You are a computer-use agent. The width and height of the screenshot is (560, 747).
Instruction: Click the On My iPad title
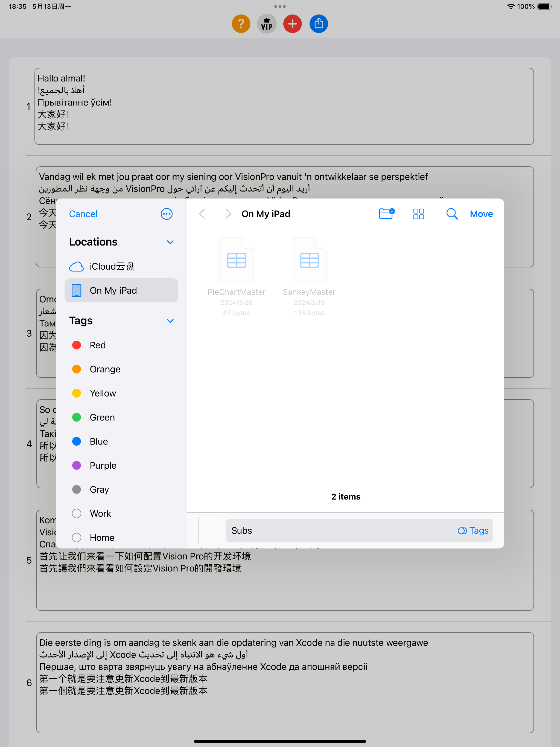[266, 214]
